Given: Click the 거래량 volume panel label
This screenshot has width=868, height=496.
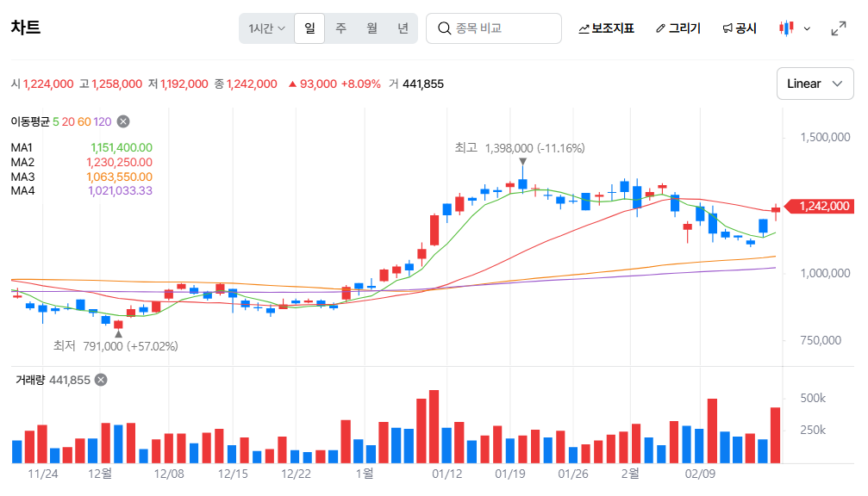Looking at the screenshot, I should [x=30, y=380].
